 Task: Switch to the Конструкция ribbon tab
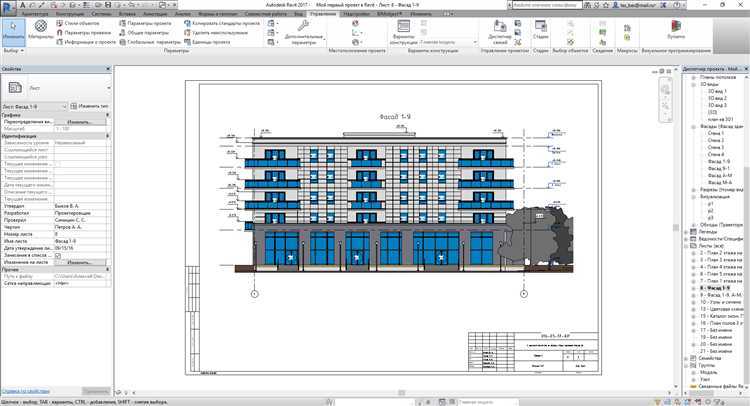click(70, 14)
